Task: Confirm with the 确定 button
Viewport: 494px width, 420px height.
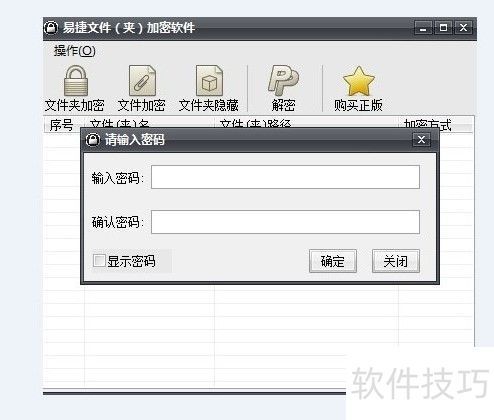Action: (x=333, y=261)
